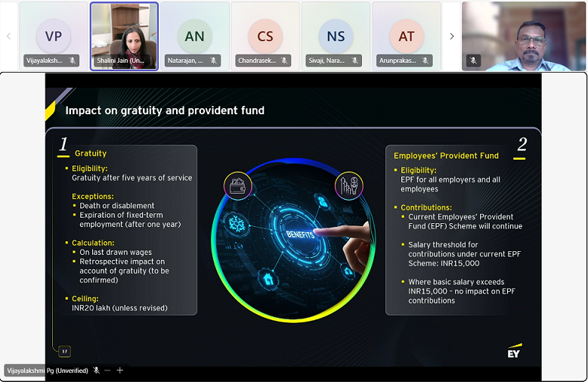
Task: Click the AT avatar for Arunprakash
Action: (x=407, y=36)
